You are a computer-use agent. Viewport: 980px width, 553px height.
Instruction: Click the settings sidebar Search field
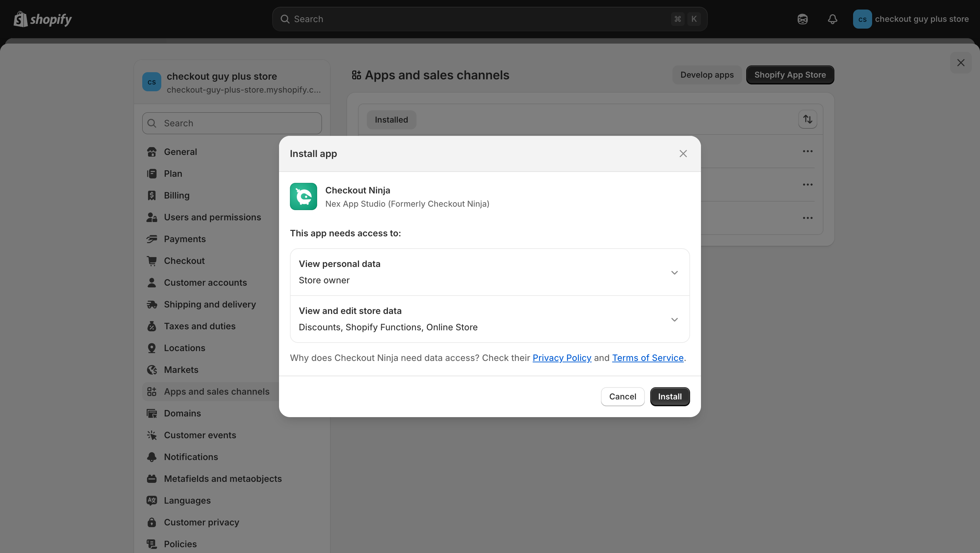pos(232,123)
